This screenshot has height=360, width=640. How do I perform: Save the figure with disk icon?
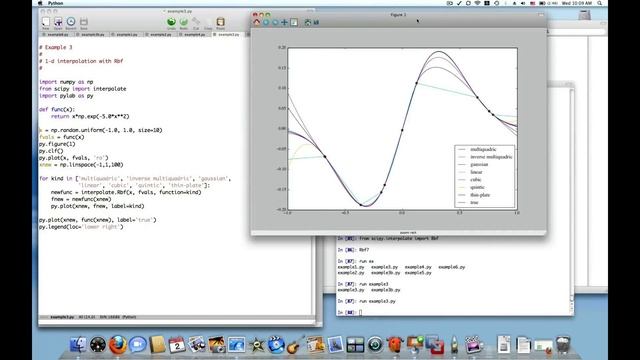point(316,22)
